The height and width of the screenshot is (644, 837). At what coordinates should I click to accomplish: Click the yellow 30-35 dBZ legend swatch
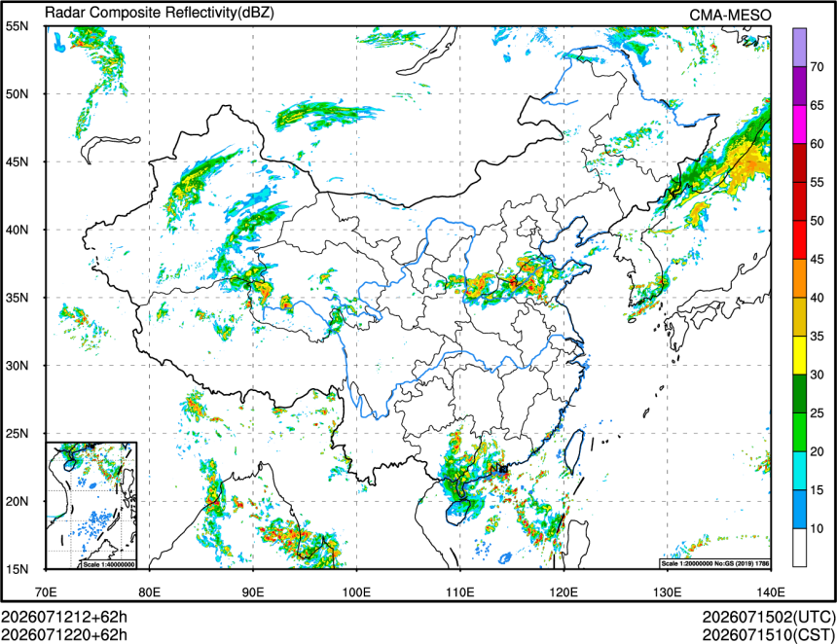(800, 355)
